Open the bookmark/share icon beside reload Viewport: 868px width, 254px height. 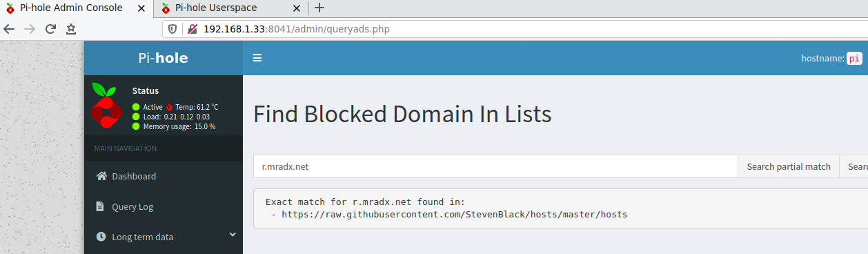(70, 29)
